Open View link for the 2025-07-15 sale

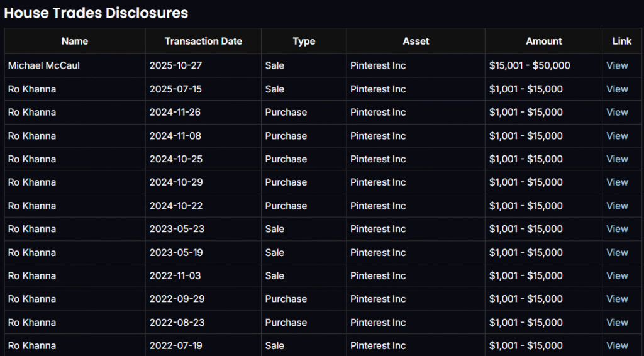click(617, 89)
